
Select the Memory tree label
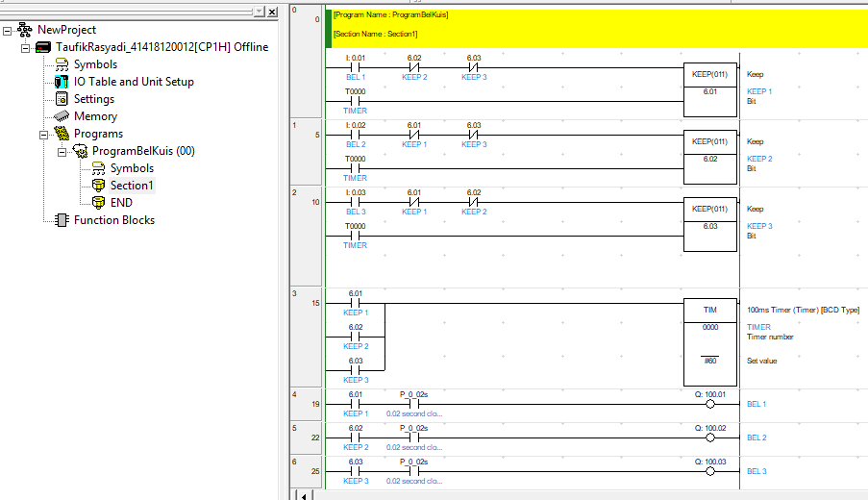[x=95, y=116]
